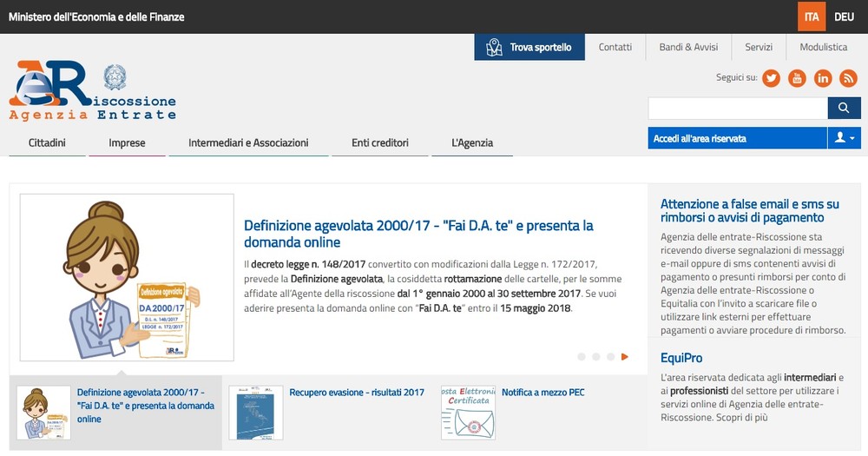Open Intermediari e Associazioni menu
The image size is (868, 456).
(x=248, y=142)
